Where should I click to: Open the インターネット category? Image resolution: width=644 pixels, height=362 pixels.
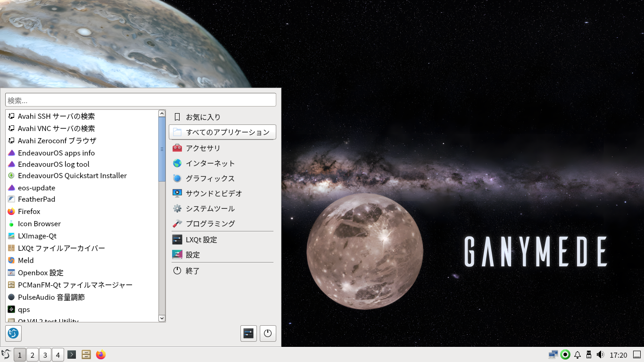pos(223,163)
